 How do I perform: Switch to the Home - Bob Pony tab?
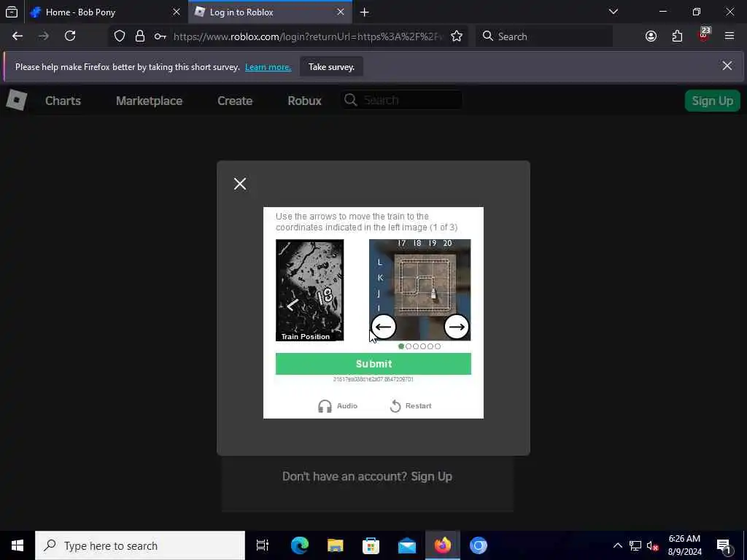pos(105,12)
